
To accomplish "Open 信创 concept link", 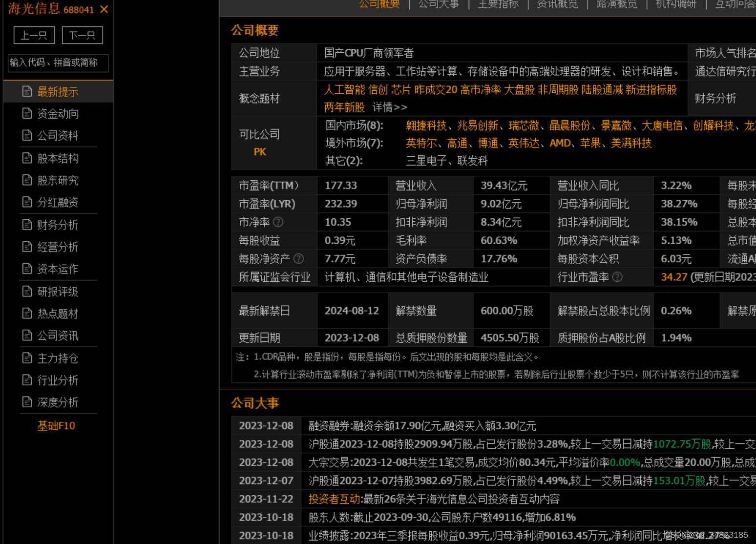I will [378, 90].
